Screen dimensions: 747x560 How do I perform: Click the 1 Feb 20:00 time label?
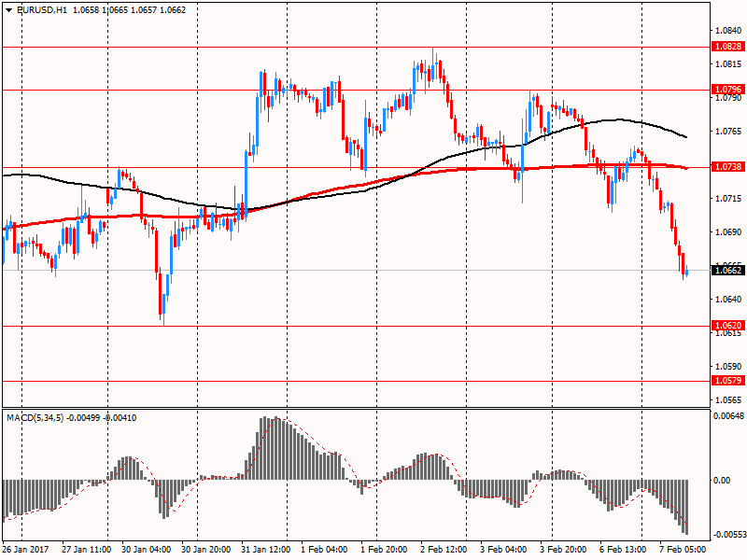coord(384,549)
